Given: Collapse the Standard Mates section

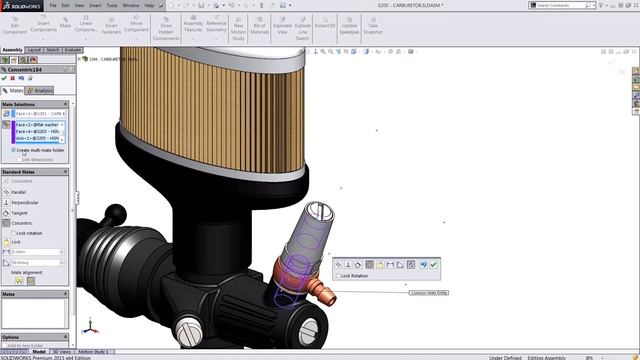Looking at the screenshot, I should (x=65, y=172).
